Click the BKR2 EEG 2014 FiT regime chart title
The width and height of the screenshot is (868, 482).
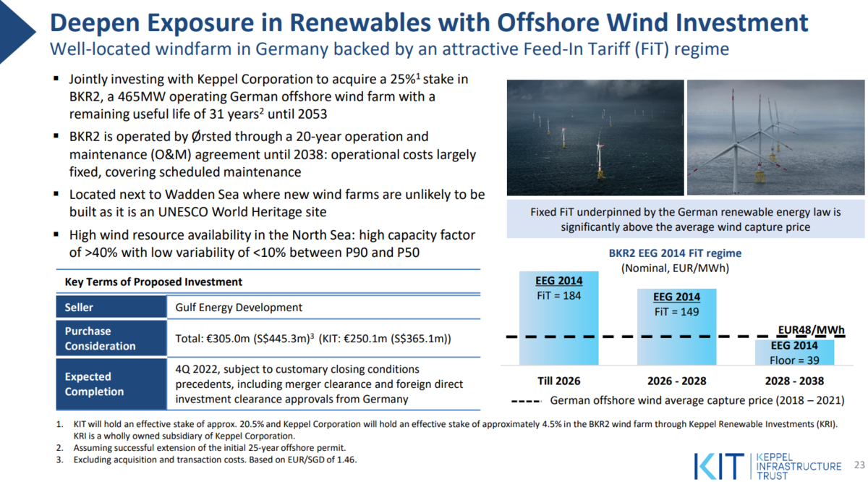click(x=674, y=253)
